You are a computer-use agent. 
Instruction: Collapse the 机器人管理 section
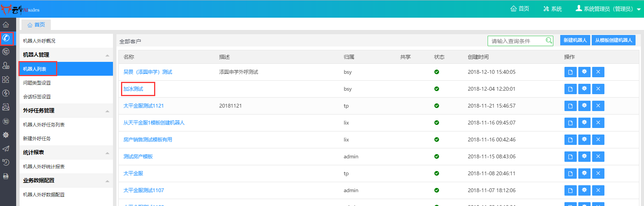(107, 55)
